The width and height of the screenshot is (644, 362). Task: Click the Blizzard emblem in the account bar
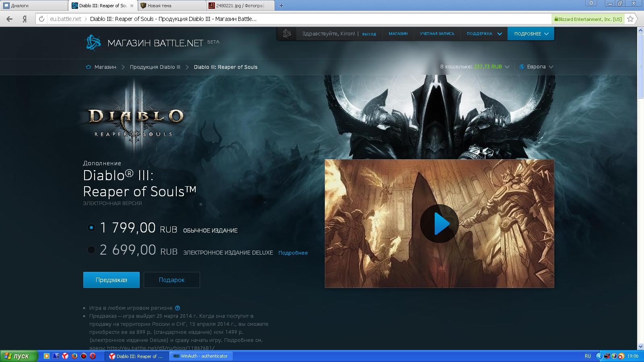click(x=287, y=34)
